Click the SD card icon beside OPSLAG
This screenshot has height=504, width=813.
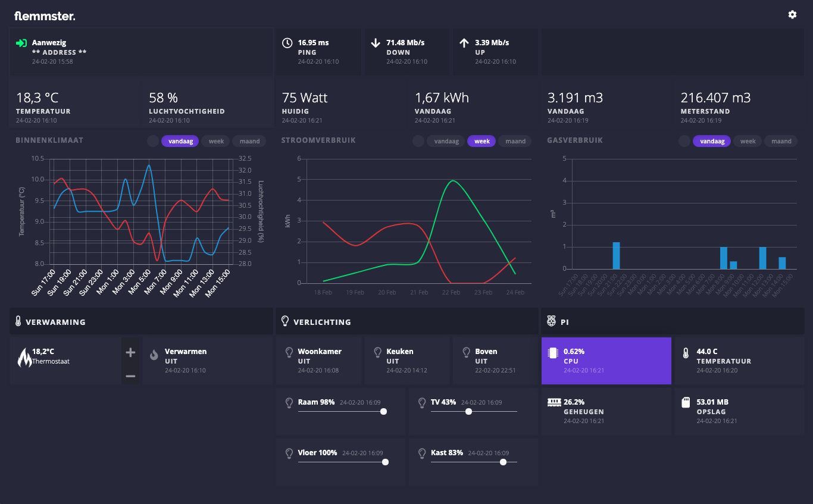pos(685,403)
